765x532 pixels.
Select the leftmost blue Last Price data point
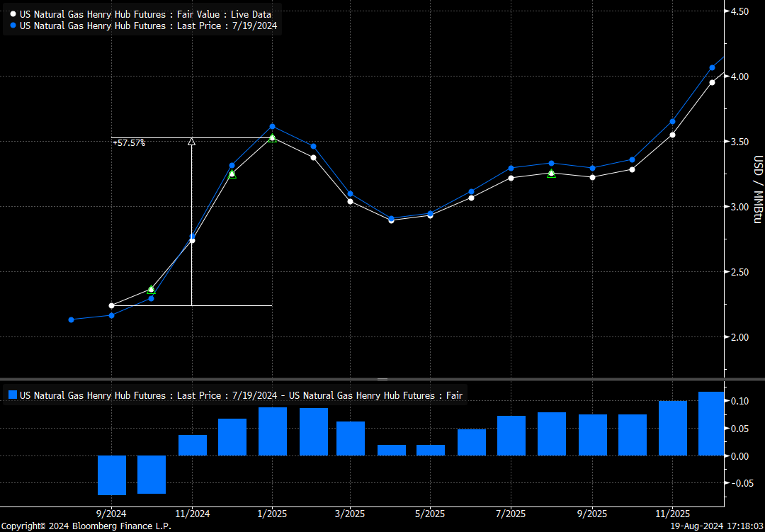coord(71,319)
